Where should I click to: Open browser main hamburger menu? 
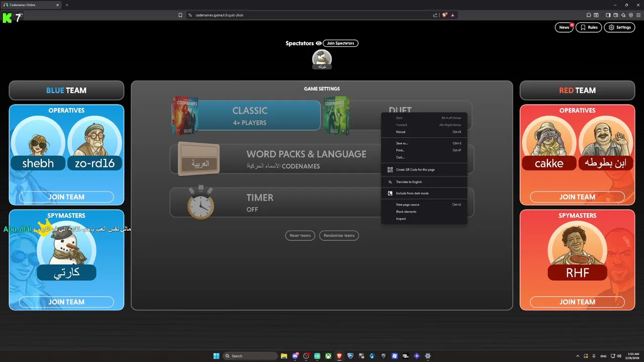click(638, 15)
